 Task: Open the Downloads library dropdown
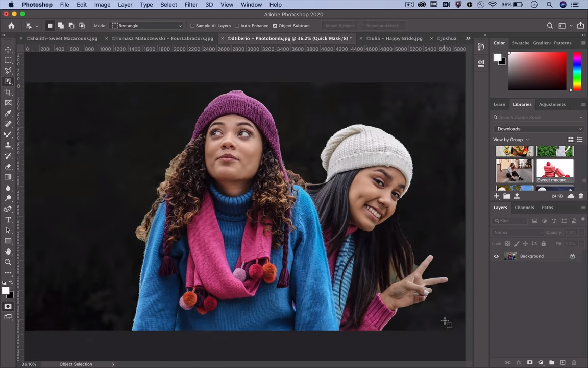(x=538, y=129)
